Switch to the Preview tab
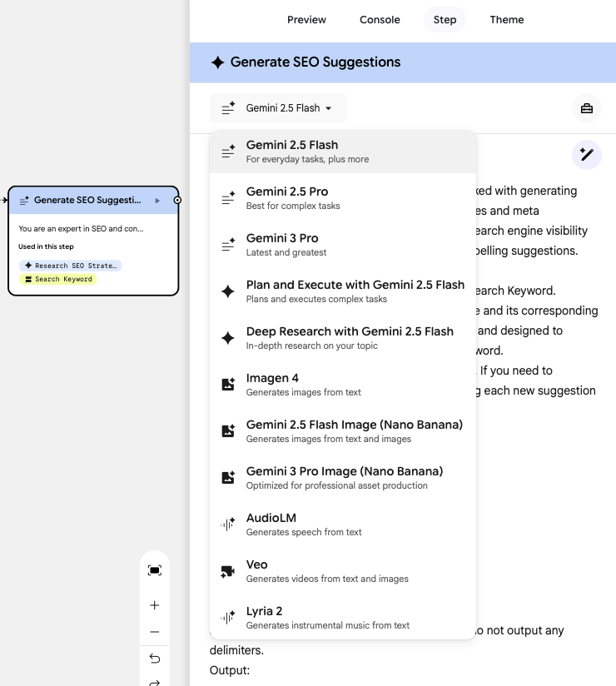616x686 pixels. (x=306, y=19)
